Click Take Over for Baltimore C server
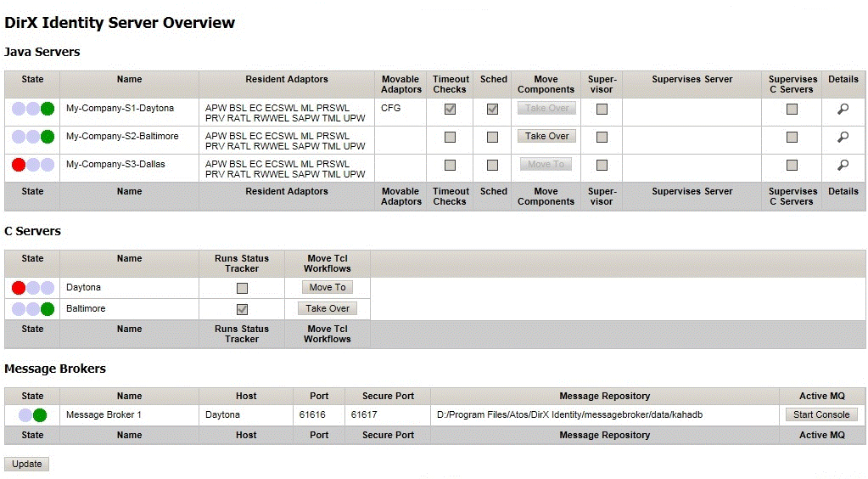 pos(327,308)
